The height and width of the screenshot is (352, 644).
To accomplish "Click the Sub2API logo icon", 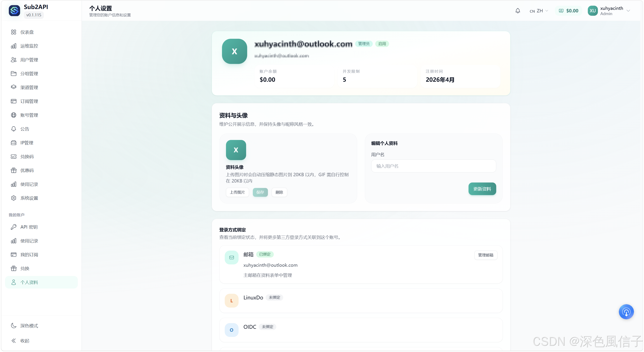I will (x=14, y=11).
